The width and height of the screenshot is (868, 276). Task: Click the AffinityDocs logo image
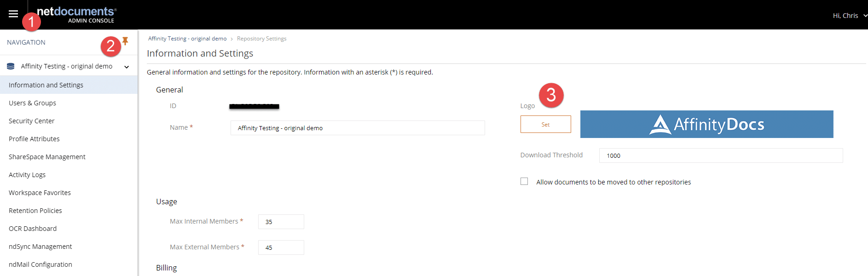click(706, 124)
